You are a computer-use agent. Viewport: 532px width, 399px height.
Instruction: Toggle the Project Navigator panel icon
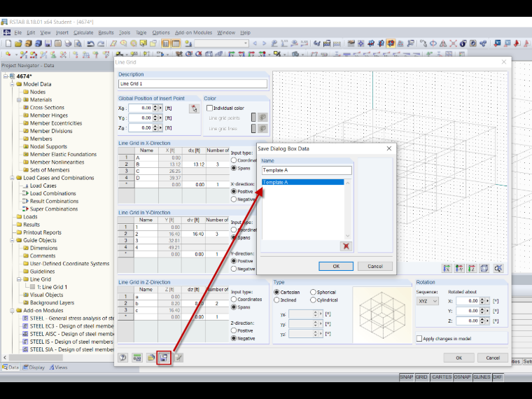(x=166, y=43)
